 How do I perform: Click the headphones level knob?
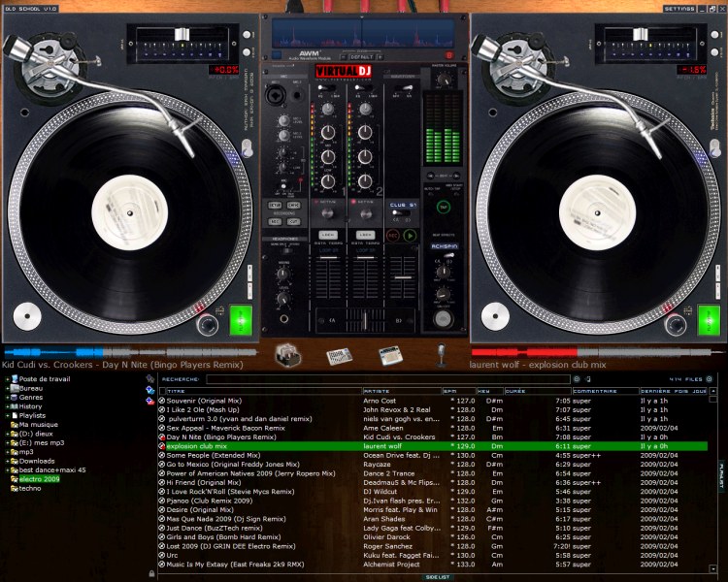coord(282,299)
